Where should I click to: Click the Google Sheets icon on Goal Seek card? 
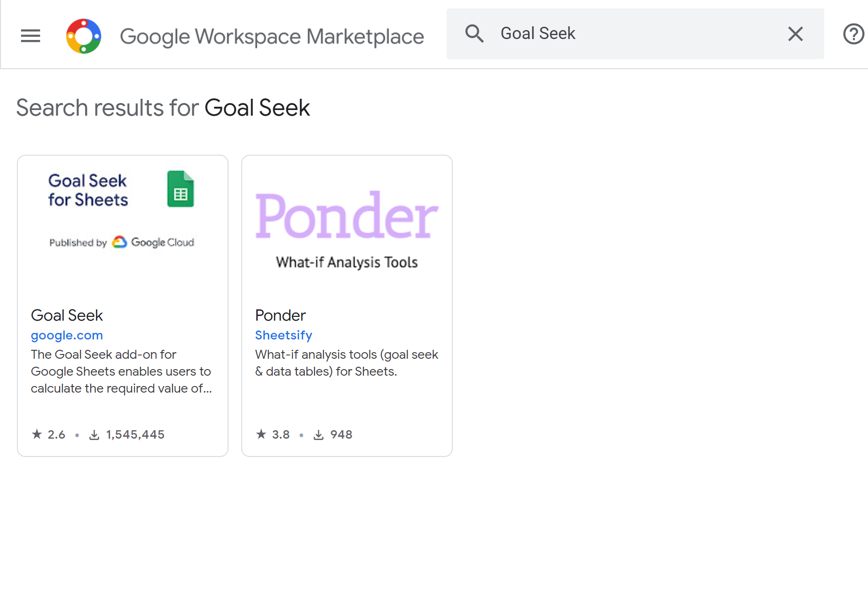point(181,189)
